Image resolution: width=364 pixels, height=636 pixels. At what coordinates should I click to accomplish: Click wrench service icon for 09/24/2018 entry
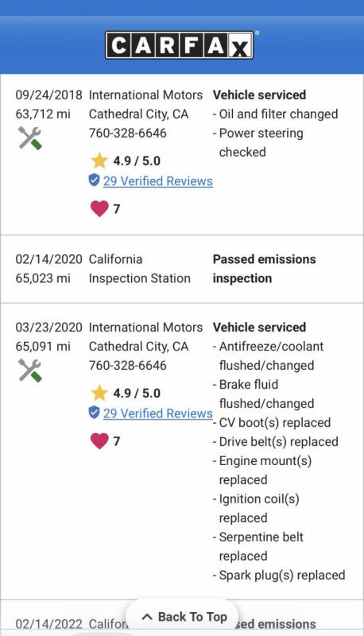(30, 138)
